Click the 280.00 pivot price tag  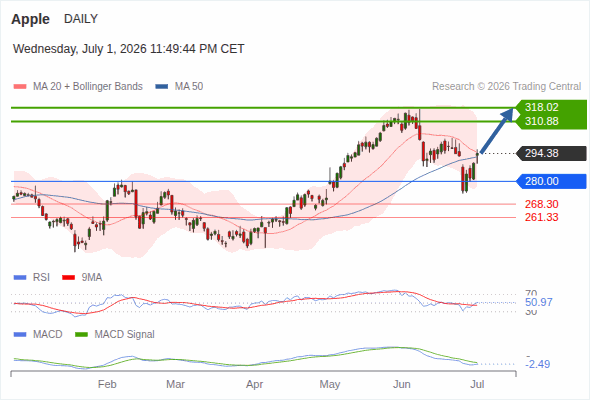(551, 181)
